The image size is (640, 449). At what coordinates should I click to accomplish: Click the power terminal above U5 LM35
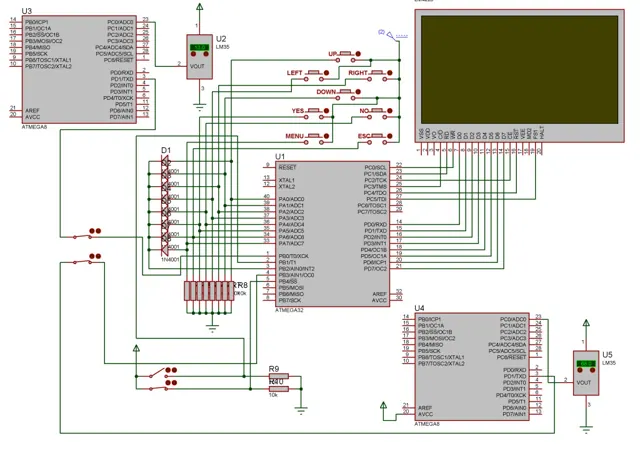click(x=586, y=323)
